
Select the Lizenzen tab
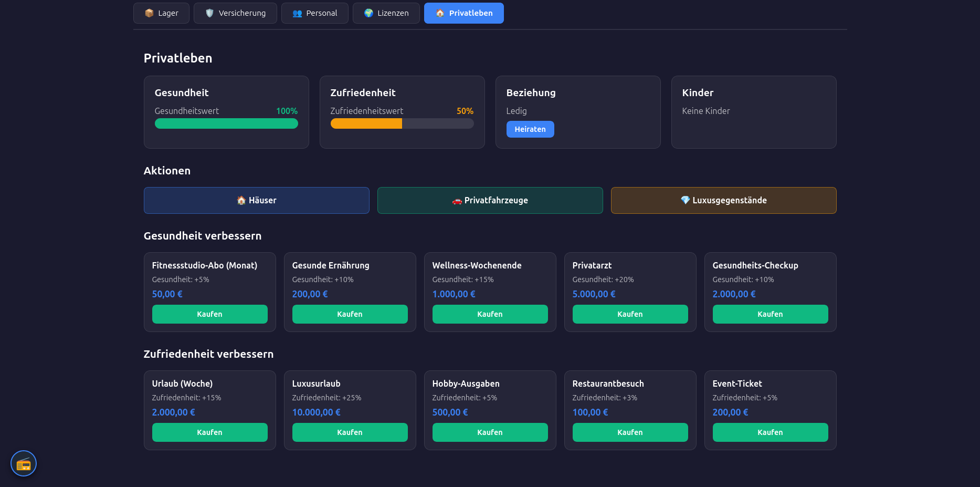386,13
